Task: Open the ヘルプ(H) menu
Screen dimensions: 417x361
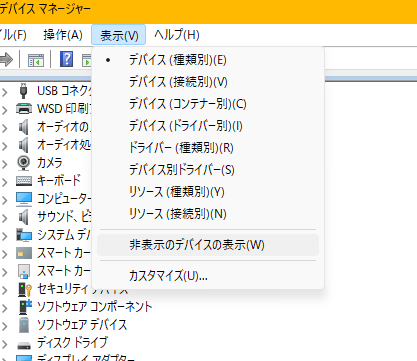Action: click(x=177, y=35)
